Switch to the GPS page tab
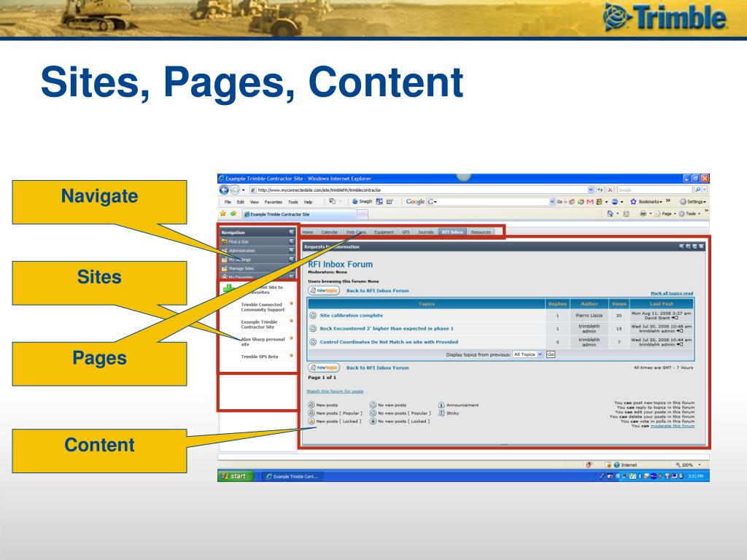The image size is (747, 560). coord(406,232)
